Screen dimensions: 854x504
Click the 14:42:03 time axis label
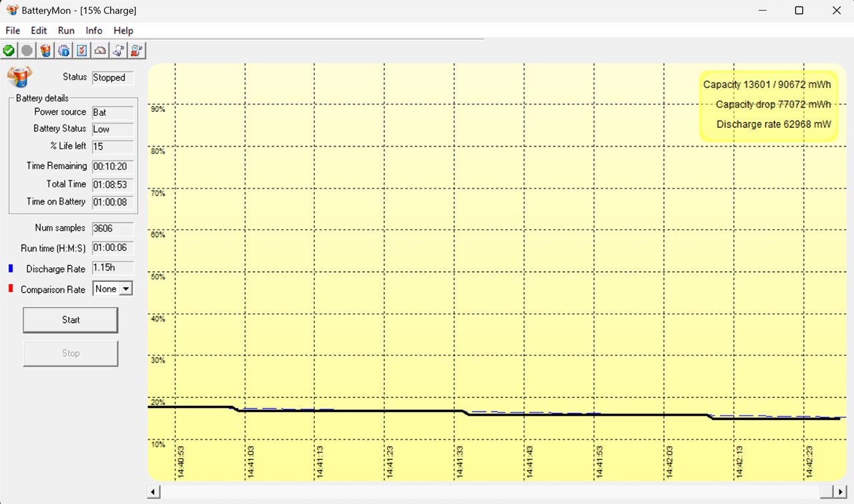(670, 463)
